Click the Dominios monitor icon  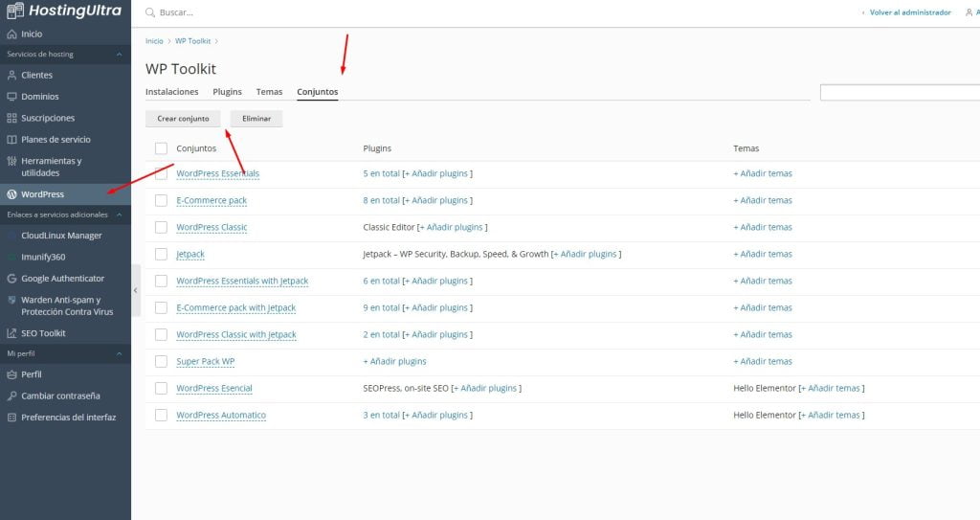pos(11,97)
